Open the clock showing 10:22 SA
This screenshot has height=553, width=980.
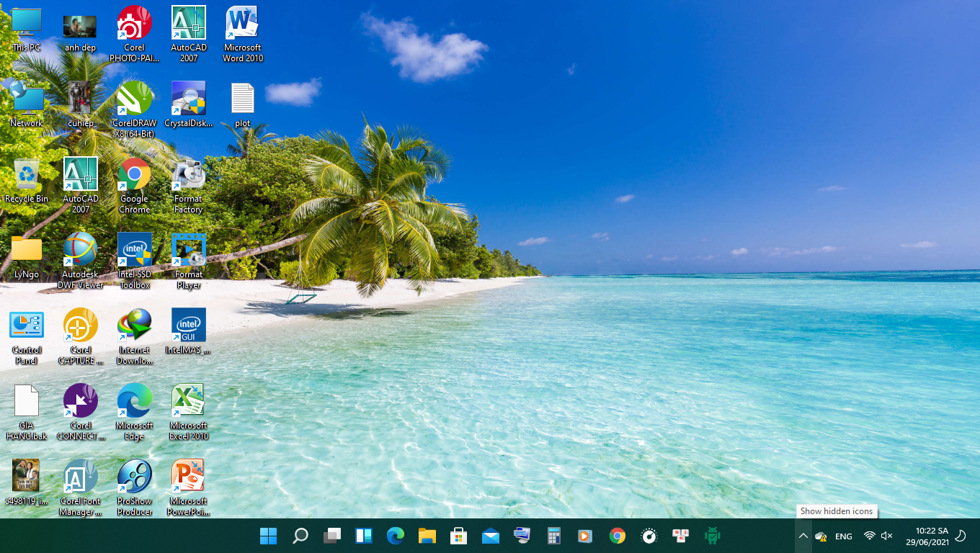point(927,536)
